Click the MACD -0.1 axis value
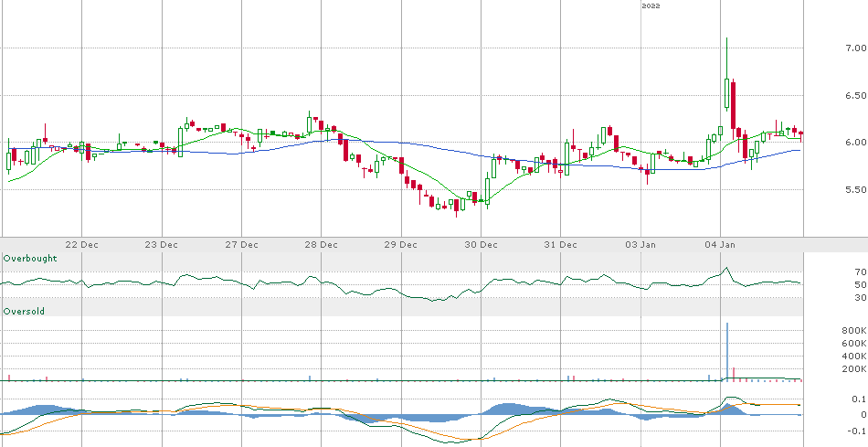The width and height of the screenshot is (868, 447). click(857, 431)
